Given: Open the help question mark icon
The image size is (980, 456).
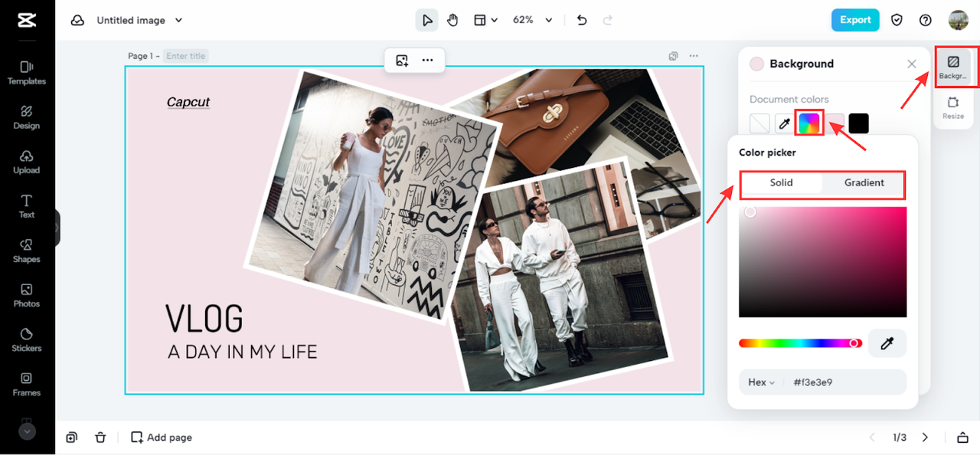Looking at the screenshot, I should pyautogui.click(x=926, y=21).
